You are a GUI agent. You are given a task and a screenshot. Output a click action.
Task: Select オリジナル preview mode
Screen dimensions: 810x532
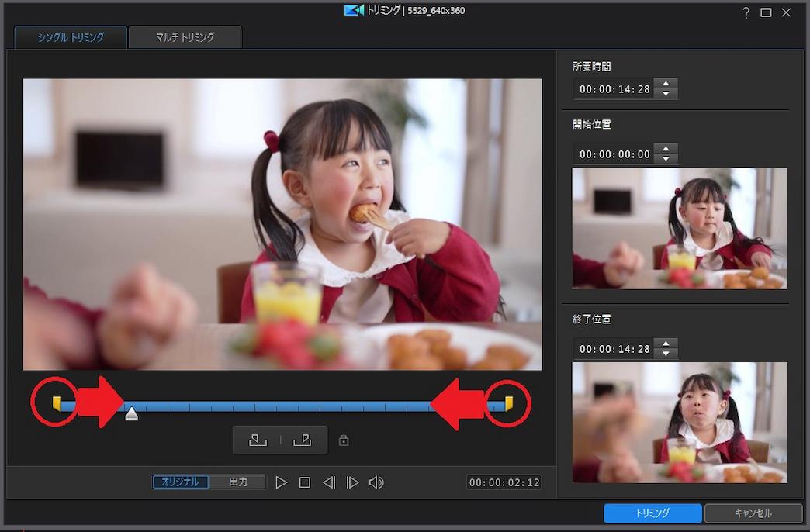179,482
